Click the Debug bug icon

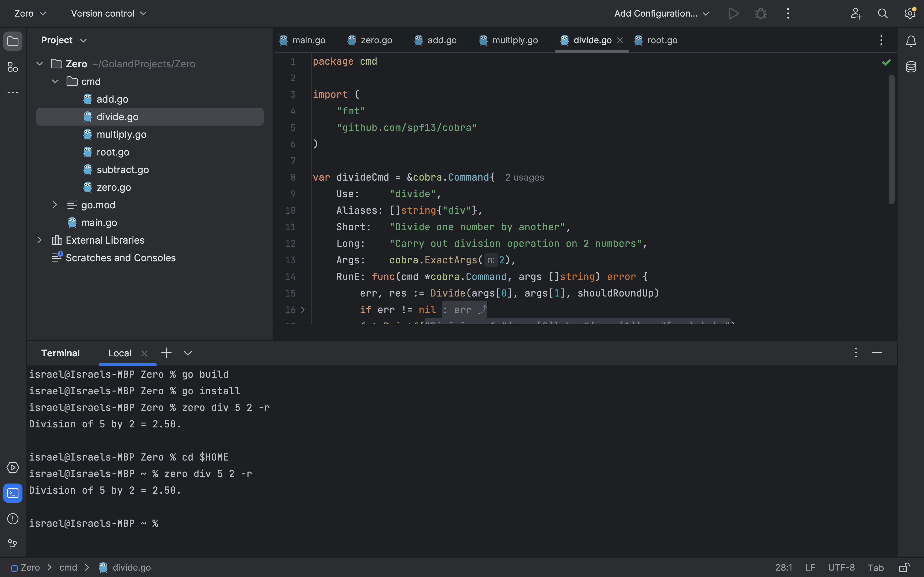click(x=761, y=14)
